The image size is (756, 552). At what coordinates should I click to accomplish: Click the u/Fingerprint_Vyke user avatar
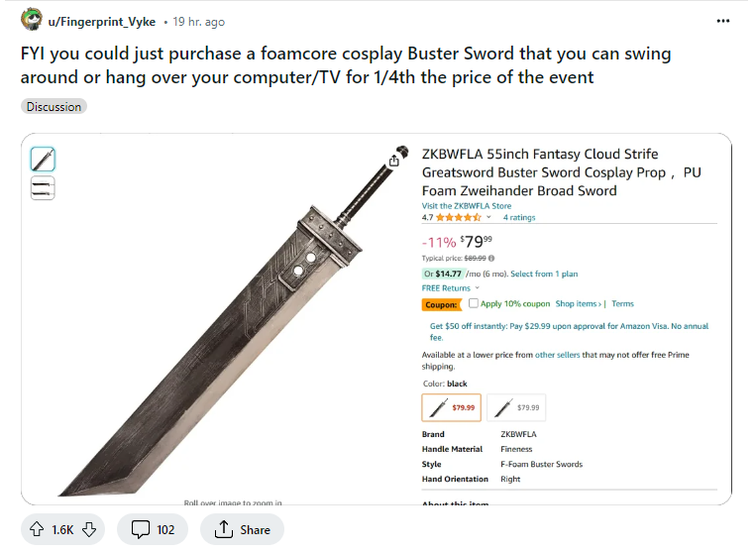click(31, 21)
